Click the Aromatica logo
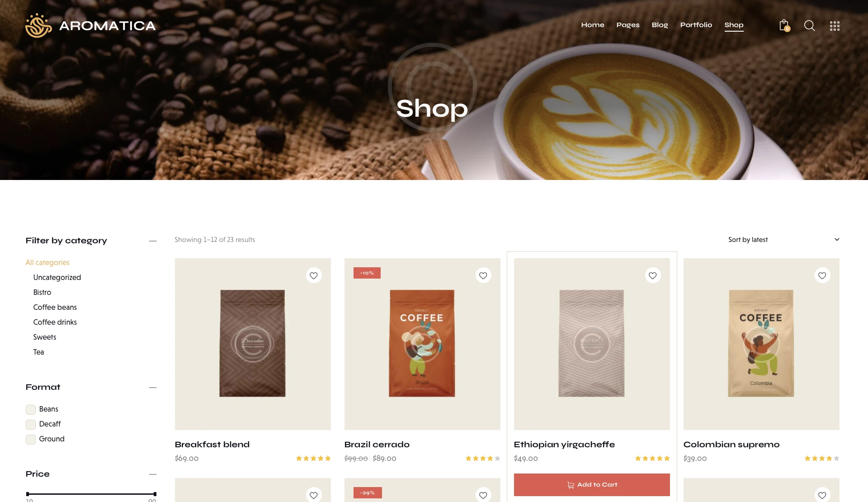868x502 pixels. [90, 25]
